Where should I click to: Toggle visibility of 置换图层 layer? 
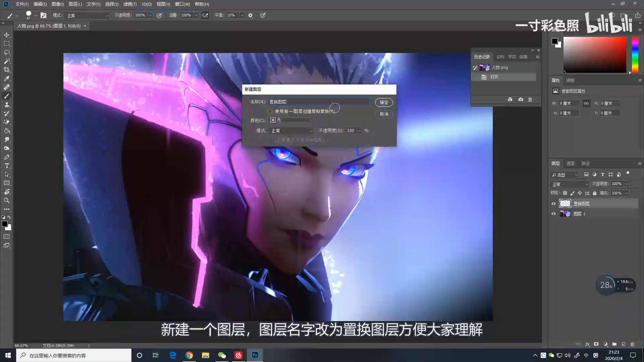point(553,204)
